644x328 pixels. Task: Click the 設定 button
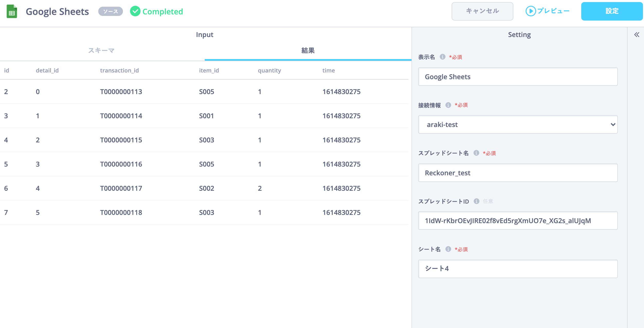click(x=612, y=11)
